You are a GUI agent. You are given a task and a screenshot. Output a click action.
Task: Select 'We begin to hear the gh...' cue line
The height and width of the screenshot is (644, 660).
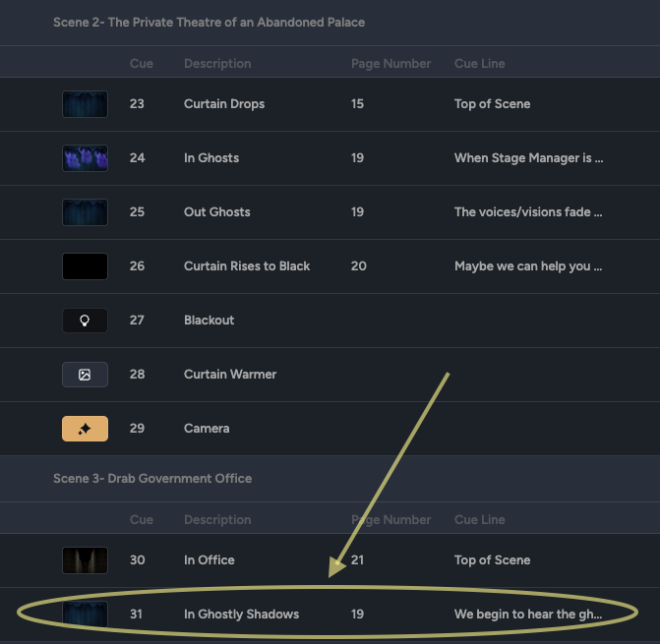point(528,615)
